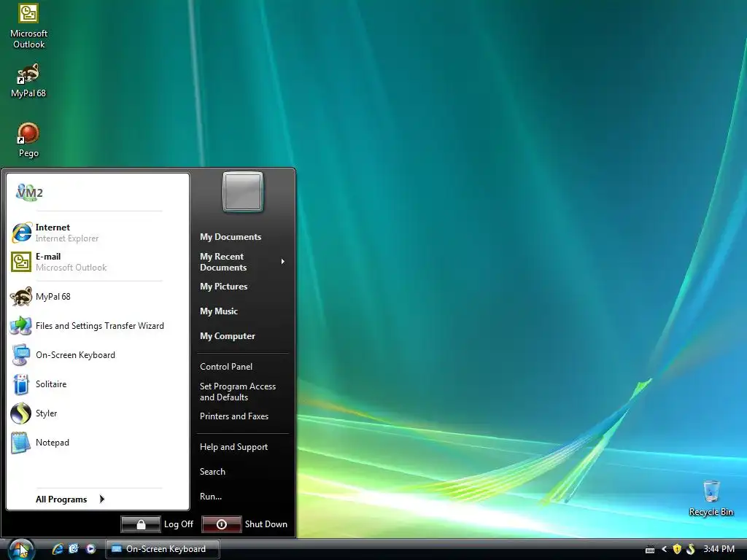This screenshot has height=560, width=747.
Task: Click the Start orb button
Action: click(x=21, y=549)
